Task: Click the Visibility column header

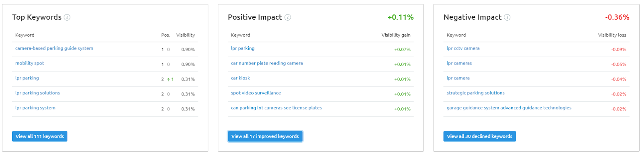Action: (186, 35)
